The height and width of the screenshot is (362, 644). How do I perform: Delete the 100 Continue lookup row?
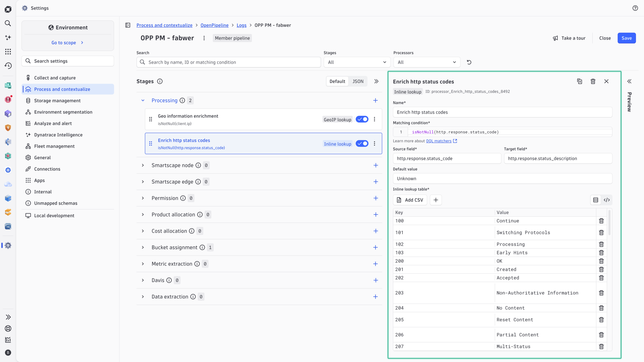click(601, 221)
